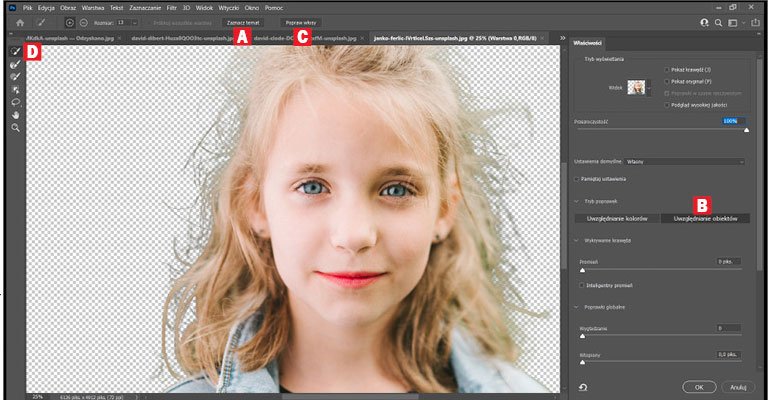Click the Popraw włosy button
This screenshot has height=400, width=768.
301,23
